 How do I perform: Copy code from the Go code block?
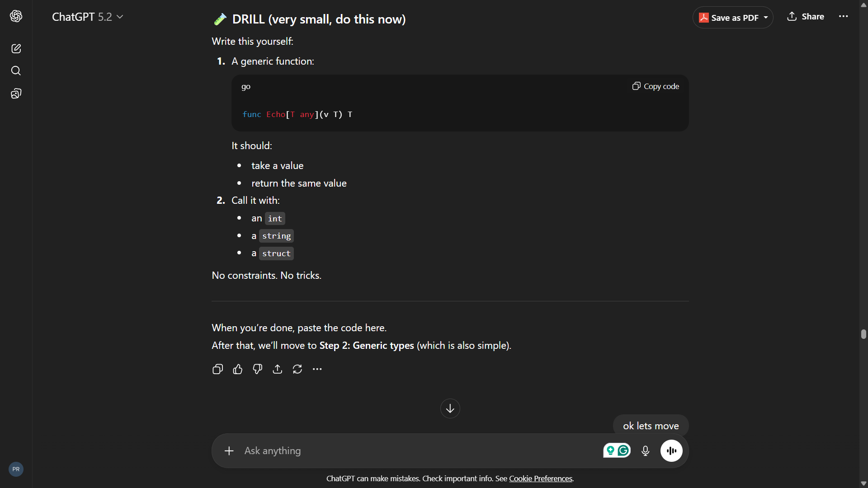[656, 86]
